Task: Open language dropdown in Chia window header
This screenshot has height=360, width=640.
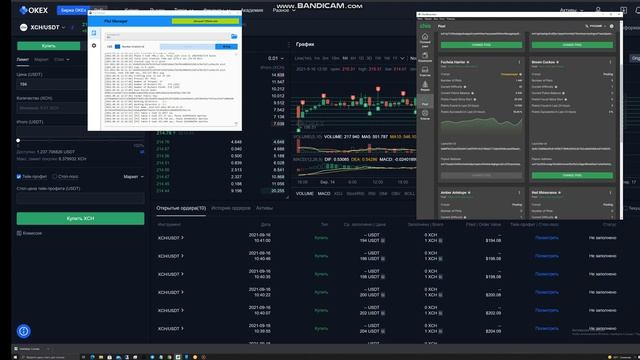Action: click(596, 26)
